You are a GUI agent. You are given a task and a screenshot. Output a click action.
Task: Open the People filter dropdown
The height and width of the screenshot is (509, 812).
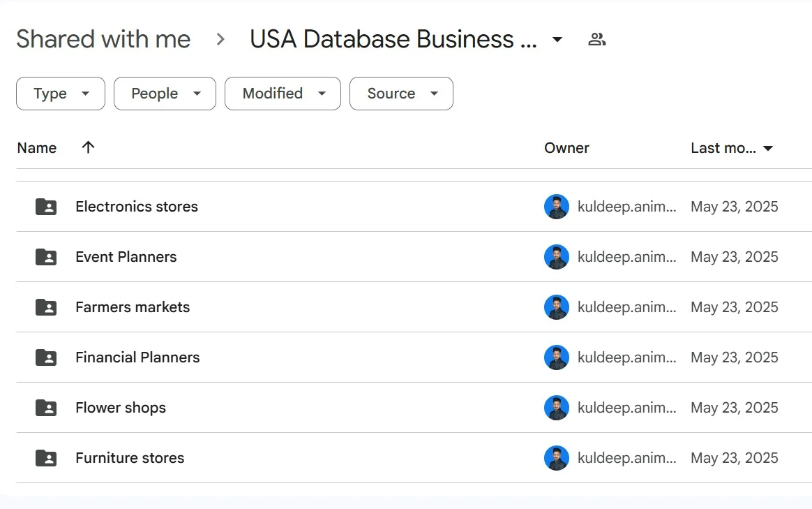point(165,94)
